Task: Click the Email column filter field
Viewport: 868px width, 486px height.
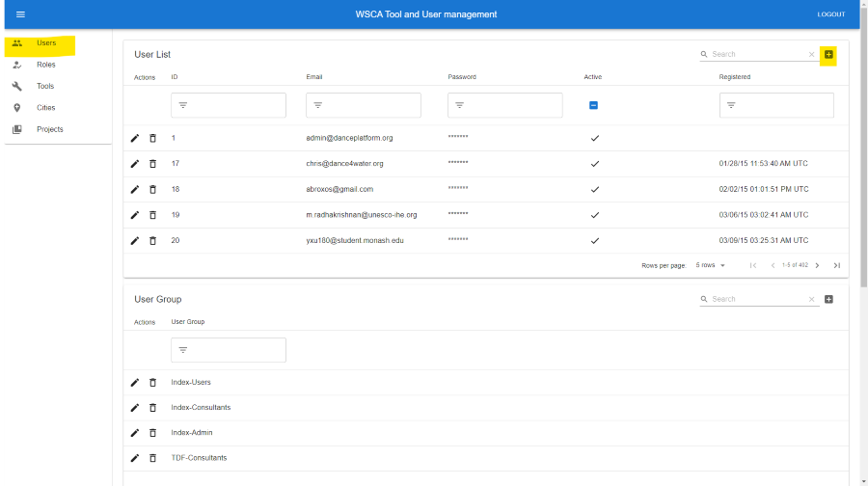Action: 364,105
